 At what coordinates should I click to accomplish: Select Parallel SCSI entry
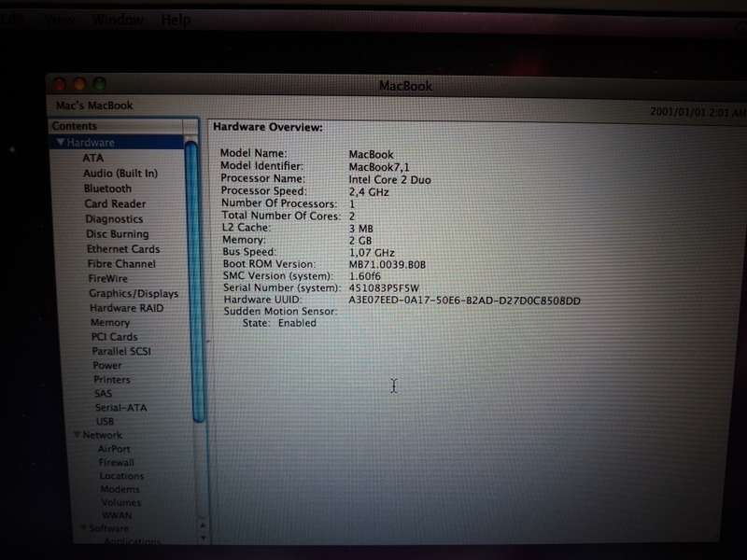tap(121, 351)
